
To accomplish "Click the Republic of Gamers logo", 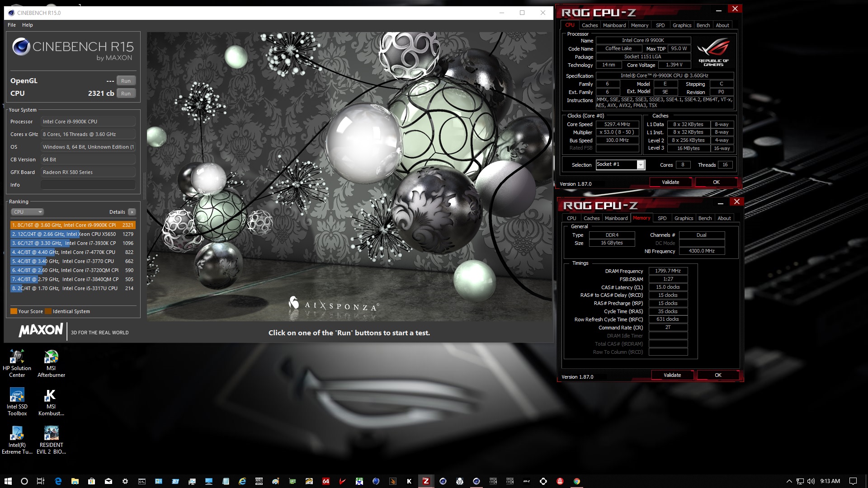I will click(713, 52).
